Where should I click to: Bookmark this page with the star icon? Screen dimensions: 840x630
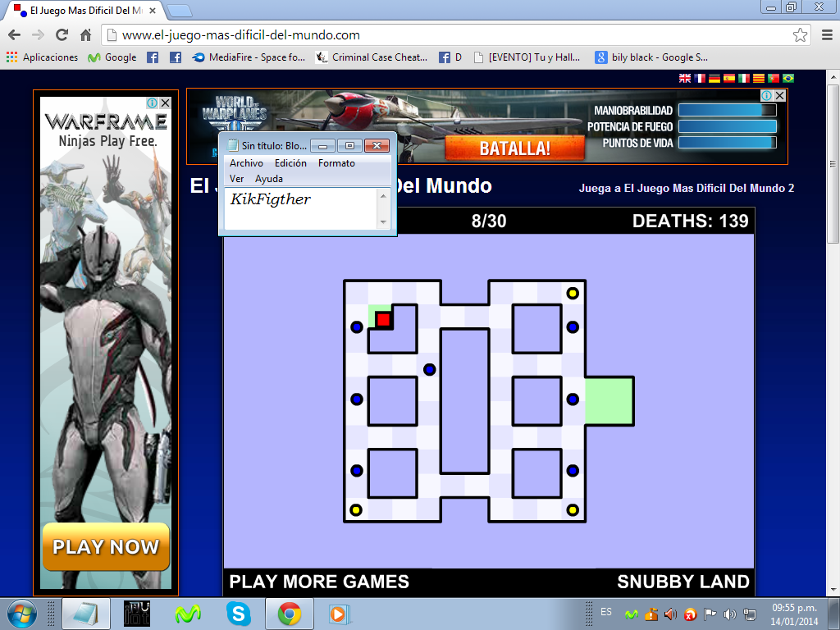click(800, 35)
